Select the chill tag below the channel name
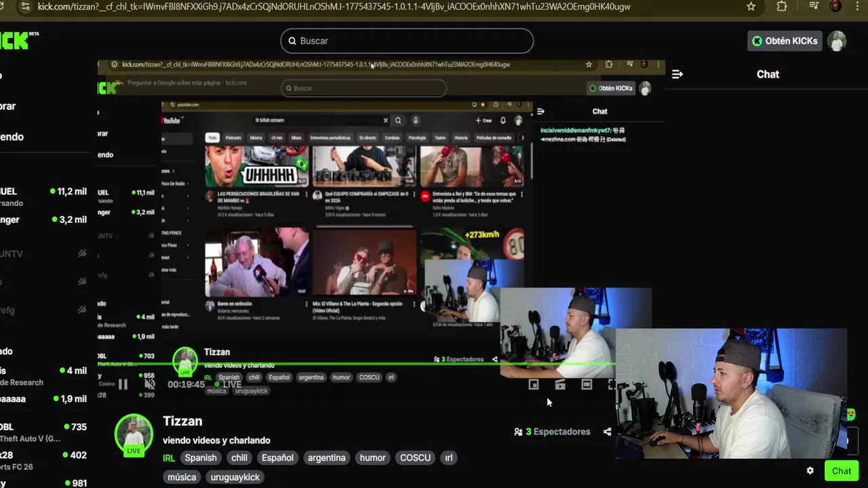The image size is (868, 488). point(239,457)
